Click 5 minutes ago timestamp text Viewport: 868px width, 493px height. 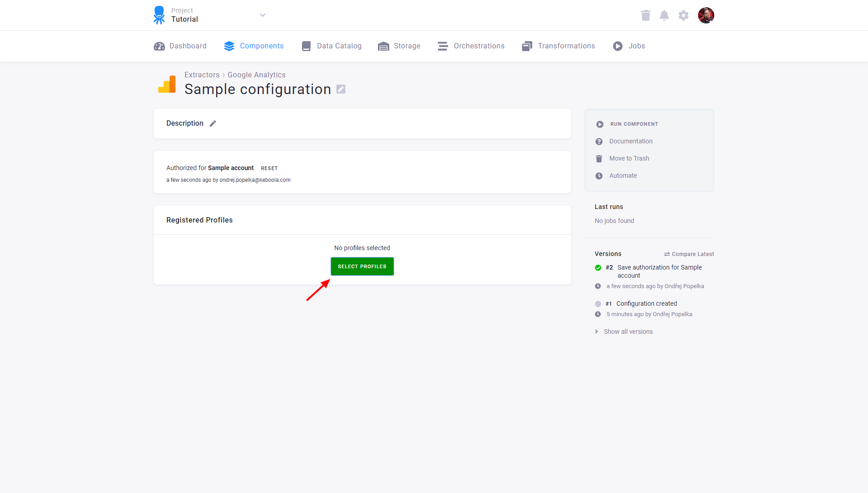point(625,314)
